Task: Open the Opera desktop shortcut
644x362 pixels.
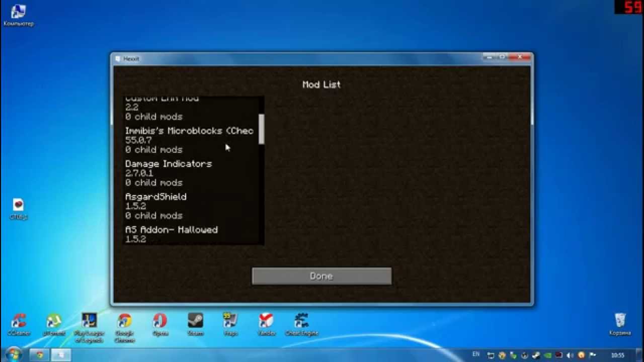Action: [x=160, y=325]
